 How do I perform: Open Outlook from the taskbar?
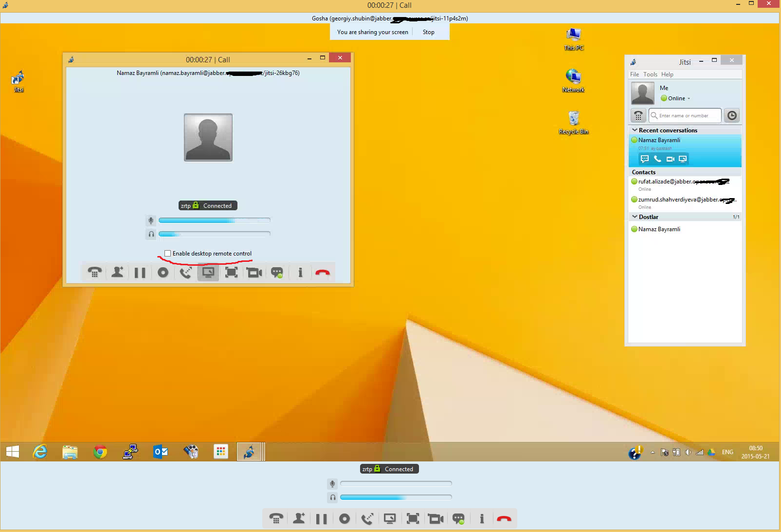point(161,452)
